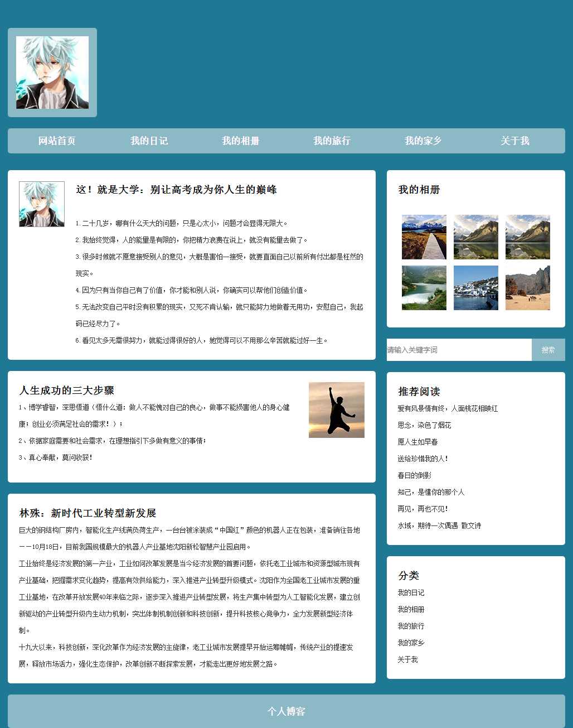Click the large profile avatar in the header
573x728 pixels.
coord(52,73)
